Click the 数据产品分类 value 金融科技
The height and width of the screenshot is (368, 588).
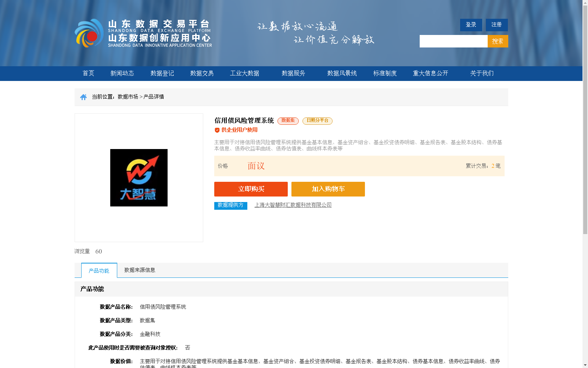[x=150, y=334]
